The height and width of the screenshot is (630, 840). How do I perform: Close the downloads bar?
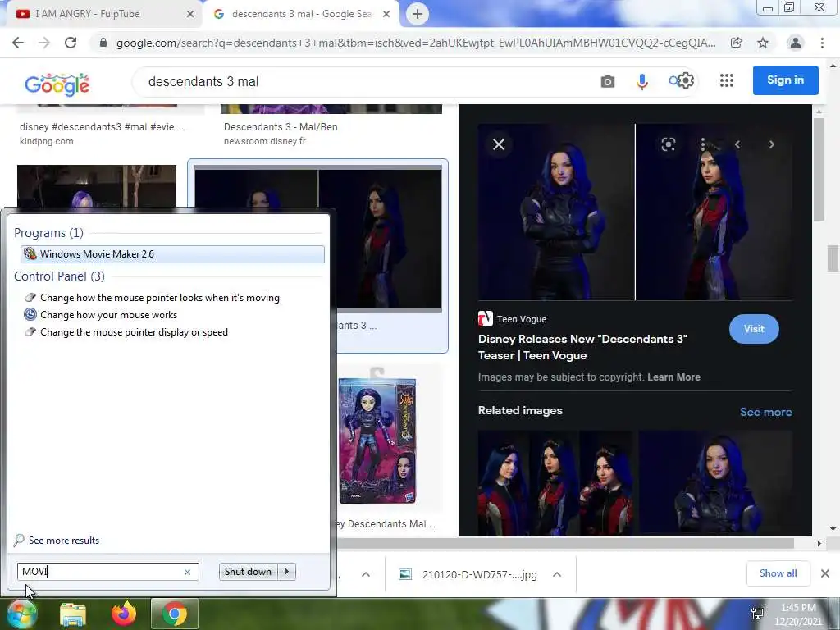pos(825,573)
